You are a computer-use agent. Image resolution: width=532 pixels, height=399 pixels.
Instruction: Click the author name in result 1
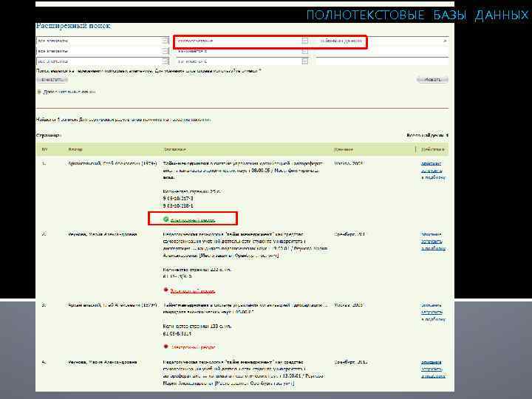[x=112, y=163]
